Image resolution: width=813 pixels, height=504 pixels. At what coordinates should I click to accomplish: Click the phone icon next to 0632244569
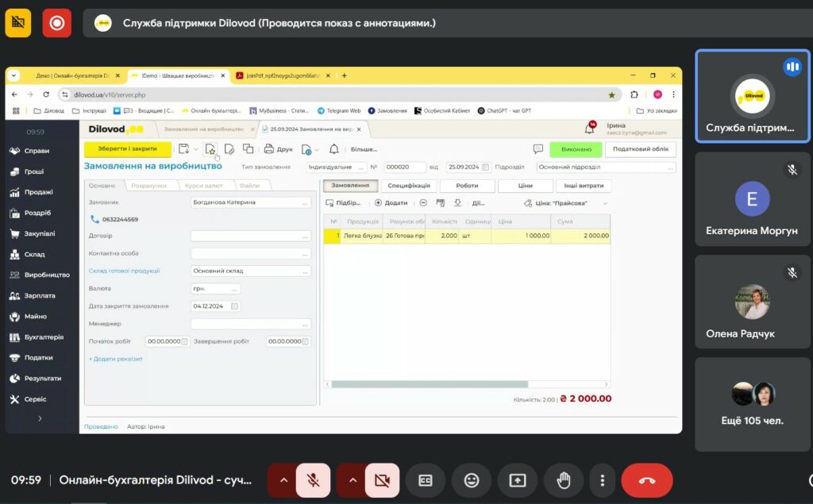(94, 219)
